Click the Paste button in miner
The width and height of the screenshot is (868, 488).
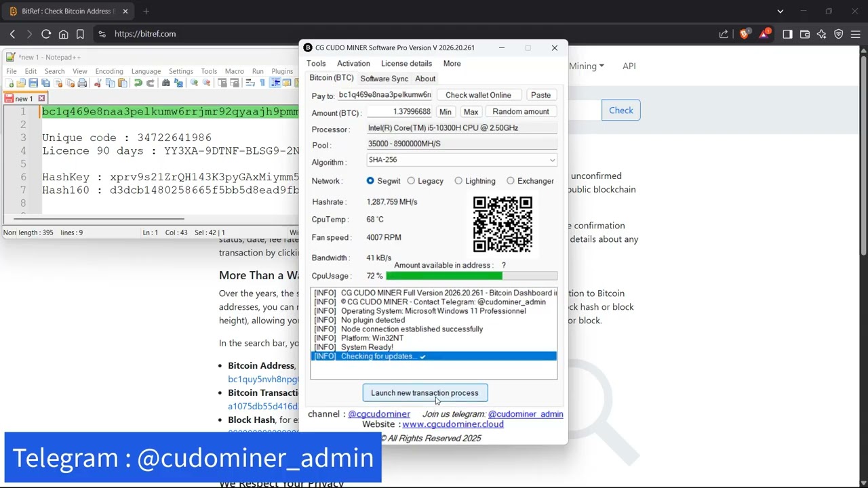click(x=540, y=95)
